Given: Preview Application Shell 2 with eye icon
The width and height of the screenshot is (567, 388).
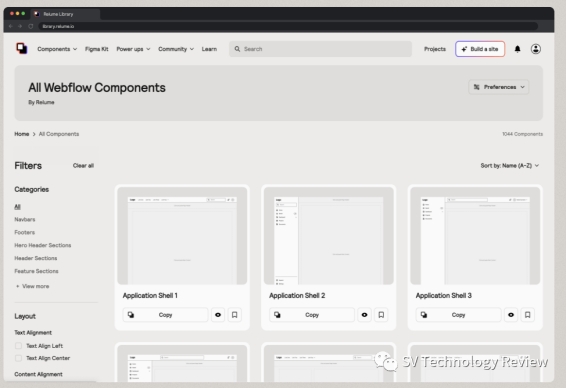Looking at the screenshot, I should [364, 315].
